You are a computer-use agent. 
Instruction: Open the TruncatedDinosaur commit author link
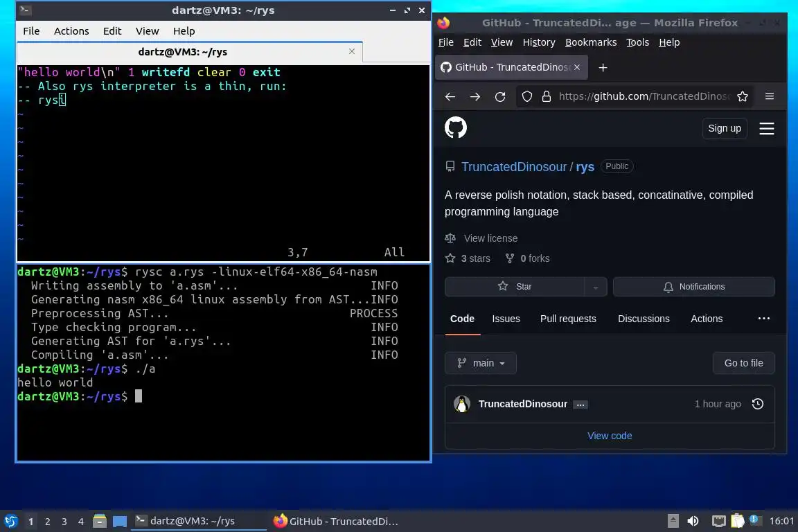(523, 404)
